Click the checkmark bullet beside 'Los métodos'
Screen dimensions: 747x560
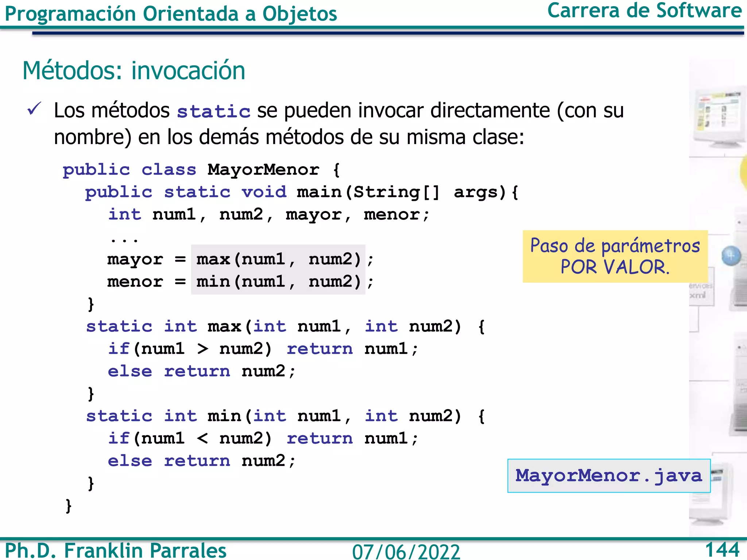point(34,109)
